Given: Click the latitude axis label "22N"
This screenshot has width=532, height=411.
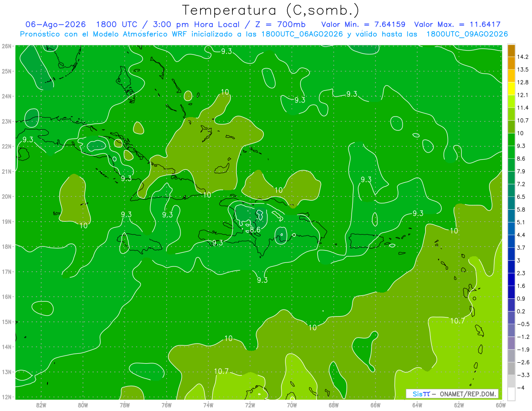Looking at the screenshot, I should tap(6, 146).
